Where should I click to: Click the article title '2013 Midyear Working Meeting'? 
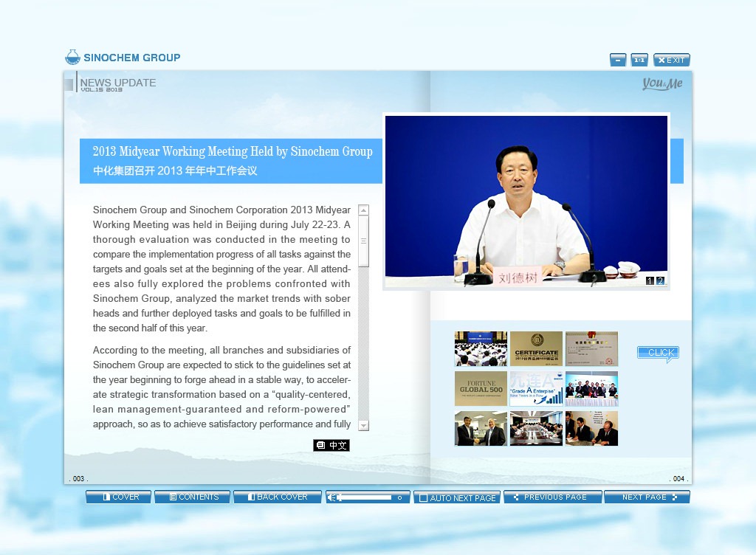click(233, 151)
